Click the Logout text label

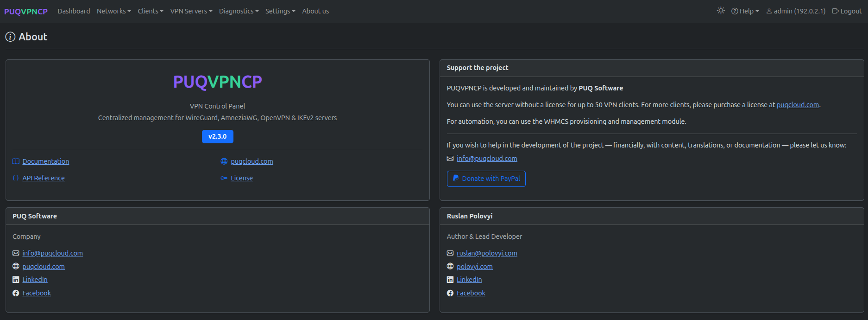click(851, 11)
